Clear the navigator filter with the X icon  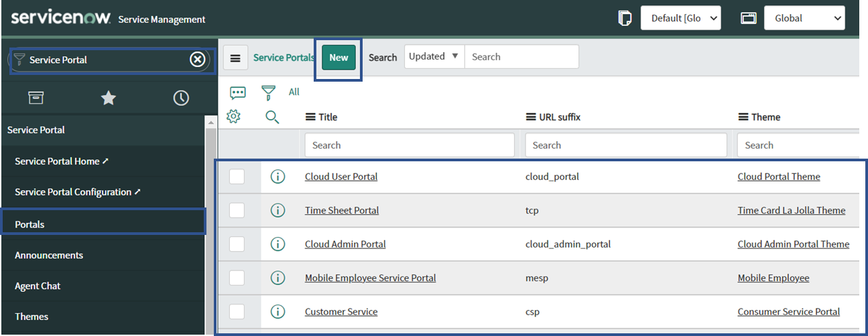[197, 60]
